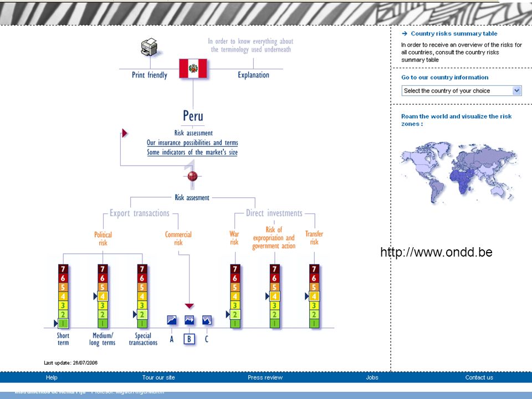
Task: Click the War risk label
Action: coord(234,238)
